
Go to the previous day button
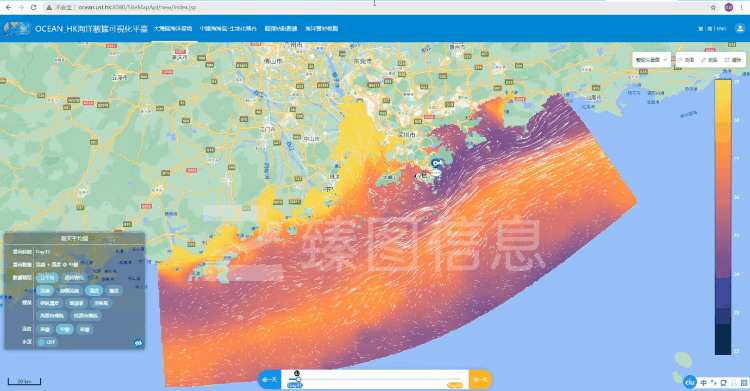click(x=269, y=380)
